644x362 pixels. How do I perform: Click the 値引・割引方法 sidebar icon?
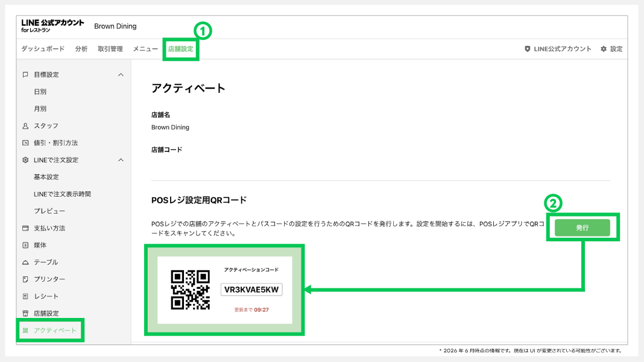[x=25, y=143]
